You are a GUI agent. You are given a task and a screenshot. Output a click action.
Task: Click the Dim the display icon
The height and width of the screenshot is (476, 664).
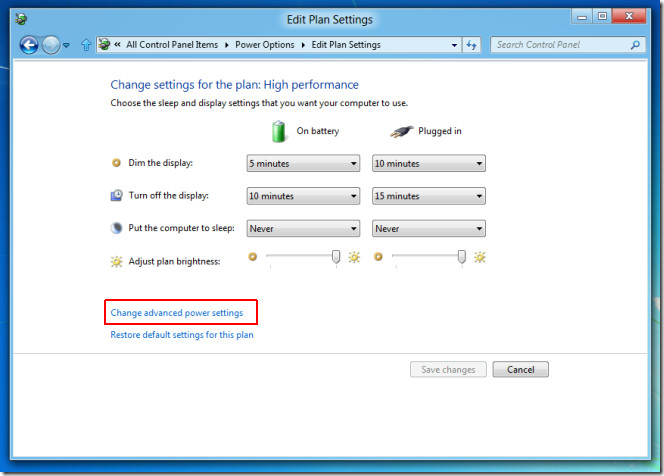pyautogui.click(x=116, y=163)
